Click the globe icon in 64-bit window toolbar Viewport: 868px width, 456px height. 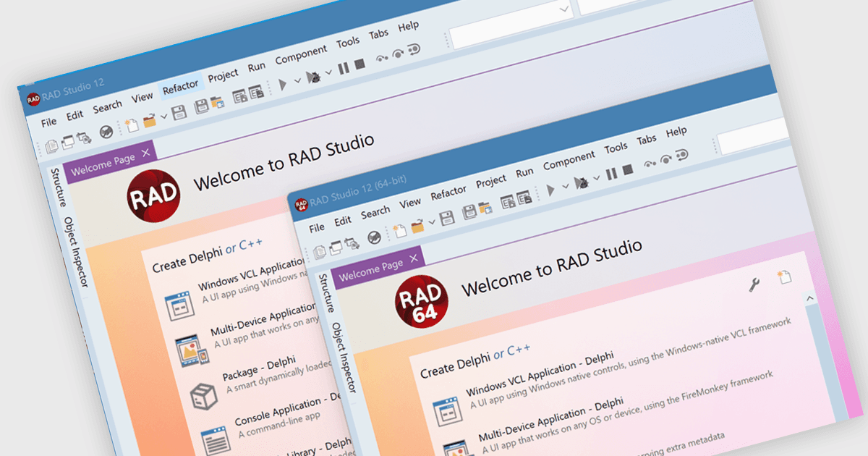pos(374,237)
